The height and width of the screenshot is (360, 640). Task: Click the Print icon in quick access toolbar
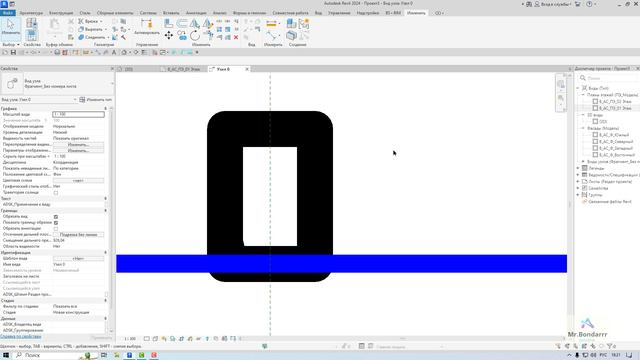[57, 52]
